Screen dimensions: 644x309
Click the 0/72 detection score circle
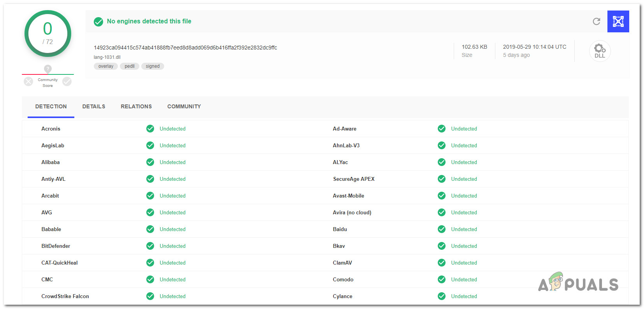(47, 34)
